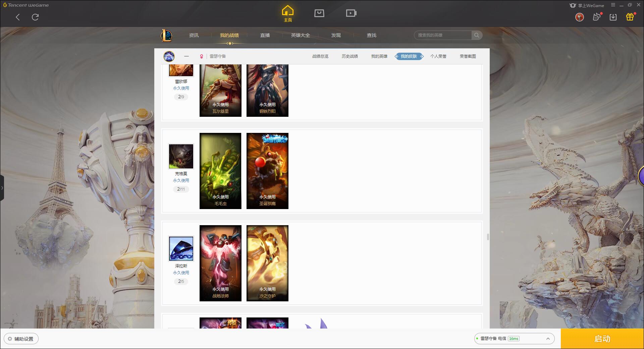The height and width of the screenshot is (349, 644).
Task: Switch to 战绩总览 sub-tab
Action: click(x=320, y=56)
